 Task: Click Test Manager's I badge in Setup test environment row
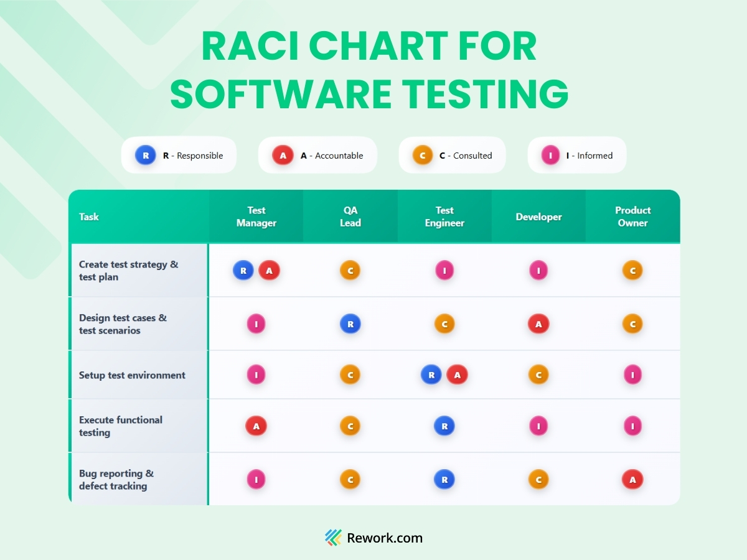256,375
